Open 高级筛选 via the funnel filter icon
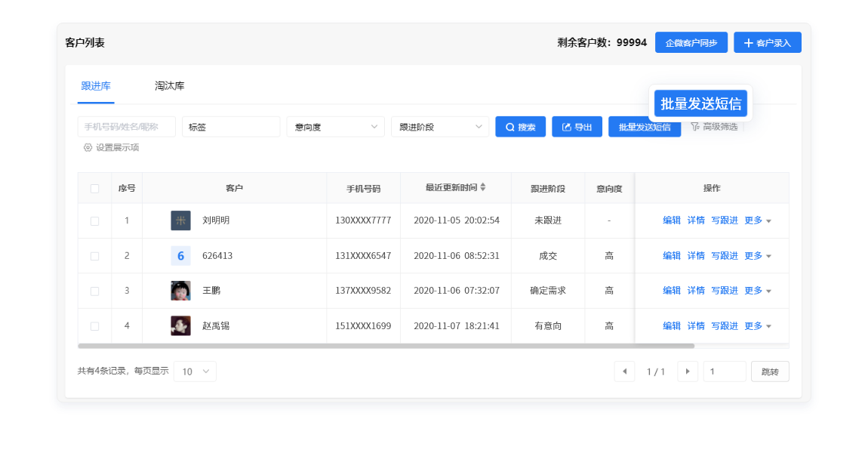868x453 pixels. coord(697,126)
